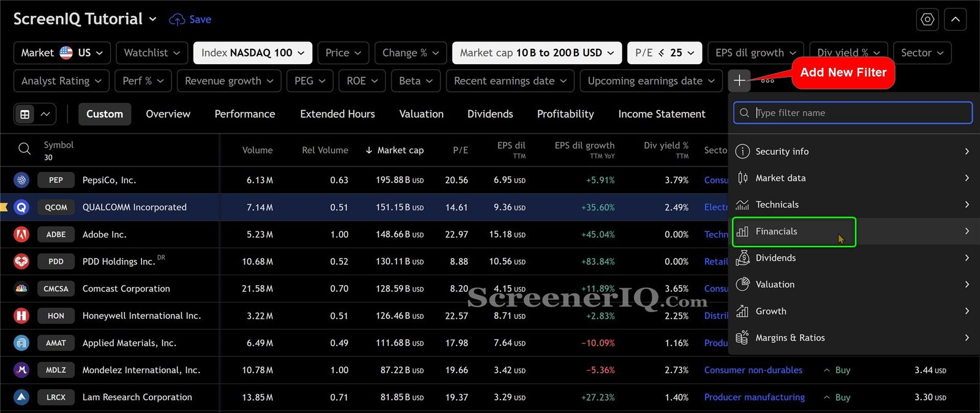The width and height of the screenshot is (980, 413).
Task: Switch to the Performance tab
Action: [x=244, y=114]
